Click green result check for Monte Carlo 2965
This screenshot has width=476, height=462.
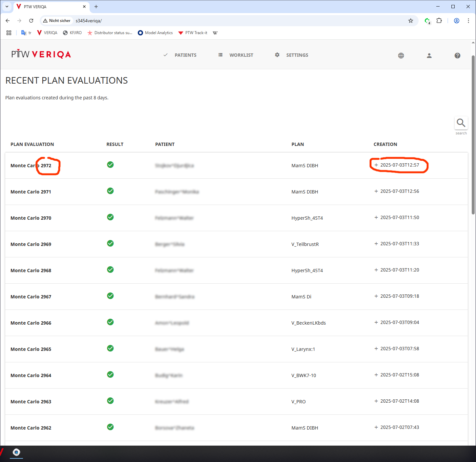click(x=110, y=348)
